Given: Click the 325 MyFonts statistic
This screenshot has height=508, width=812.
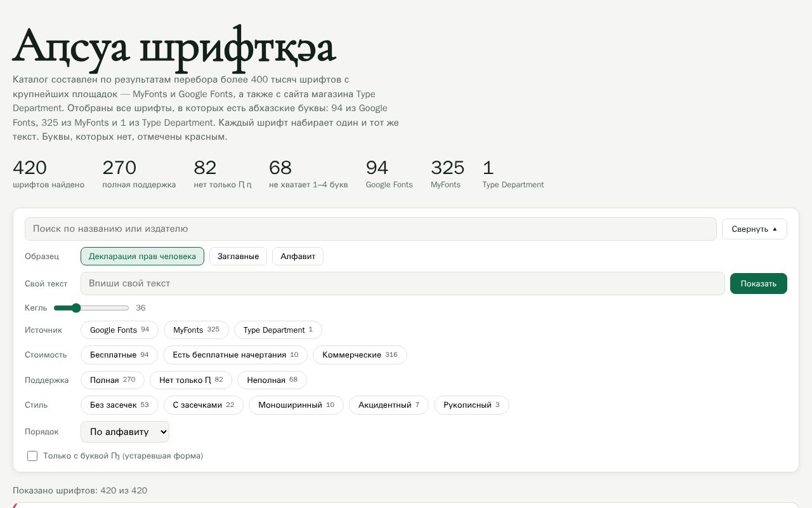Looking at the screenshot, I should click(x=447, y=173).
